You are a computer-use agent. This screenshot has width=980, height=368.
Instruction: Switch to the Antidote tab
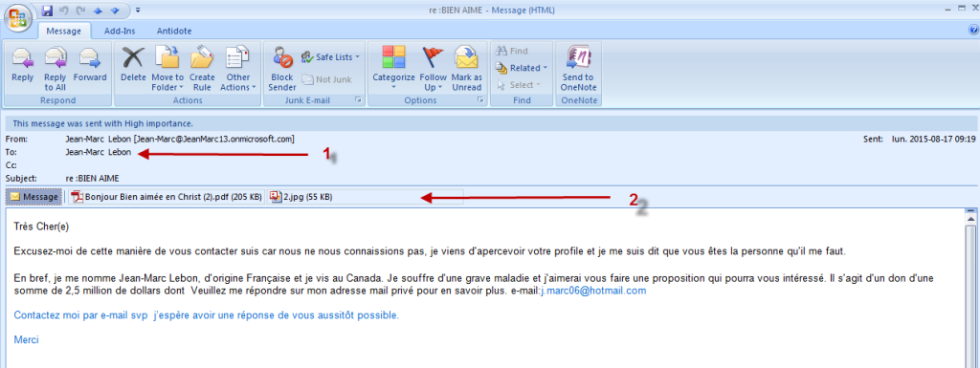(x=174, y=31)
